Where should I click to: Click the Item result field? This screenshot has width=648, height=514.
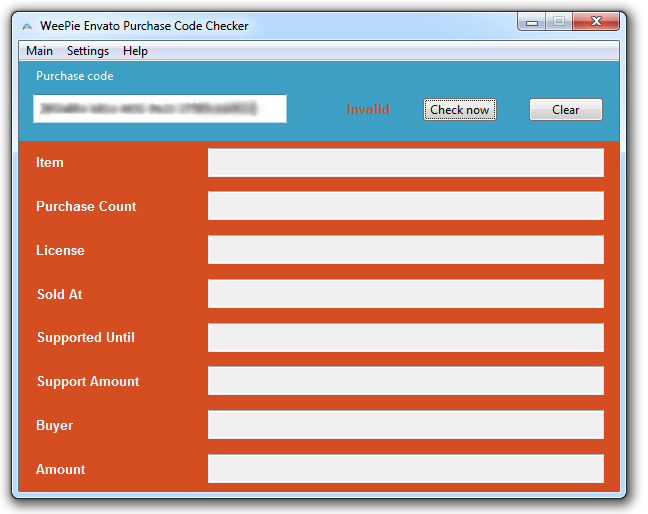point(406,162)
